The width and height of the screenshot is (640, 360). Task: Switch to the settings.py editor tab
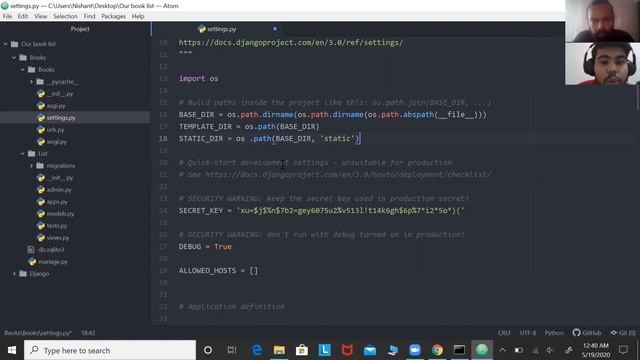click(216, 29)
